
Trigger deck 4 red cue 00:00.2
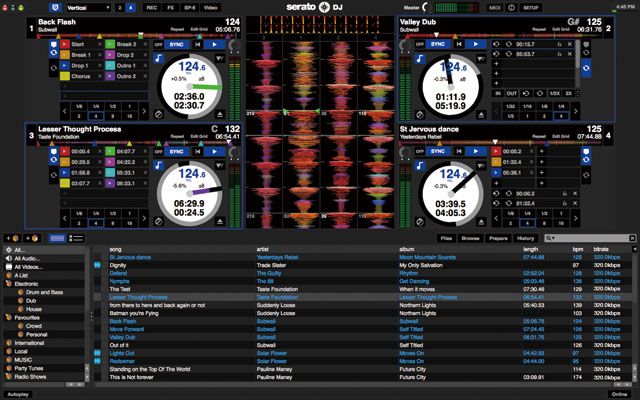tap(496, 151)
